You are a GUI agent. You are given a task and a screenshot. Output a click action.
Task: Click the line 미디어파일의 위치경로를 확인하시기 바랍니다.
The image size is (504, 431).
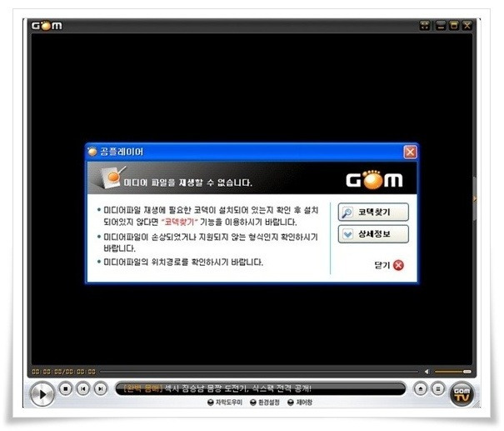[x=183, y=262]
